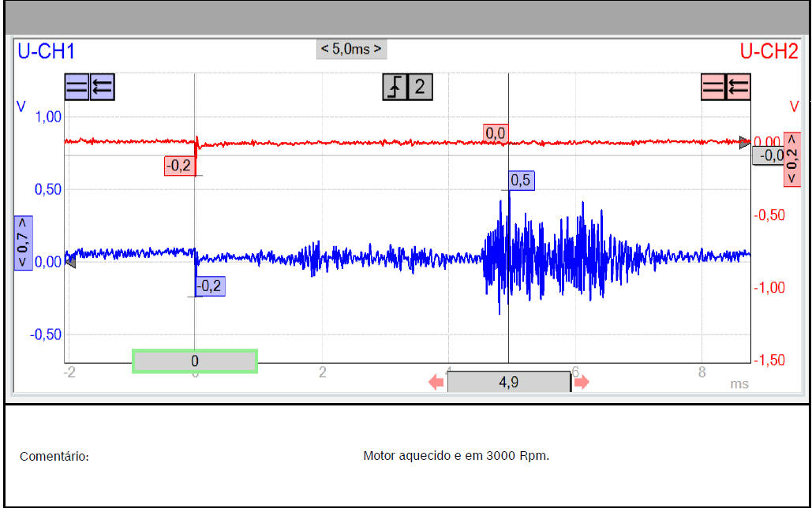Open the 5,0ms timebase selector
This screenshot has width=812, height=508.
coord(351,49)
